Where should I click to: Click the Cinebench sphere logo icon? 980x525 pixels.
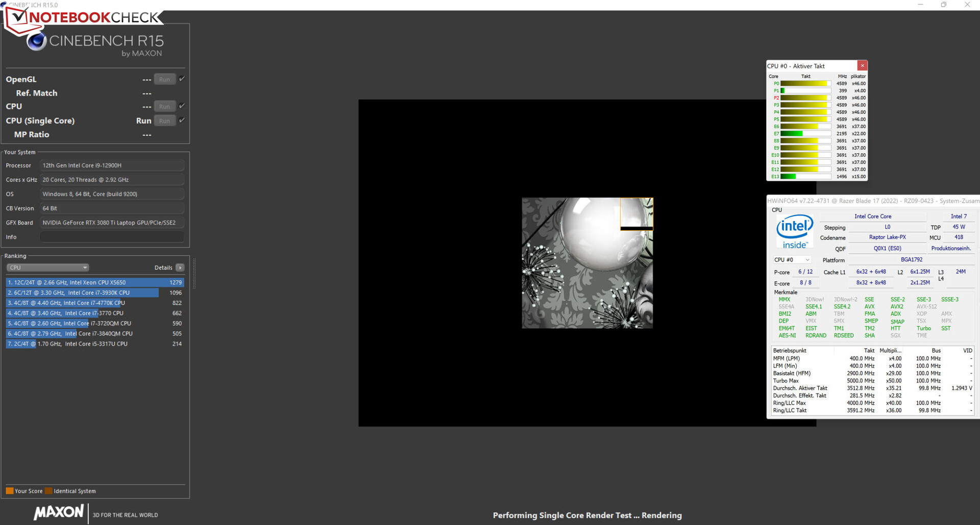37,41
